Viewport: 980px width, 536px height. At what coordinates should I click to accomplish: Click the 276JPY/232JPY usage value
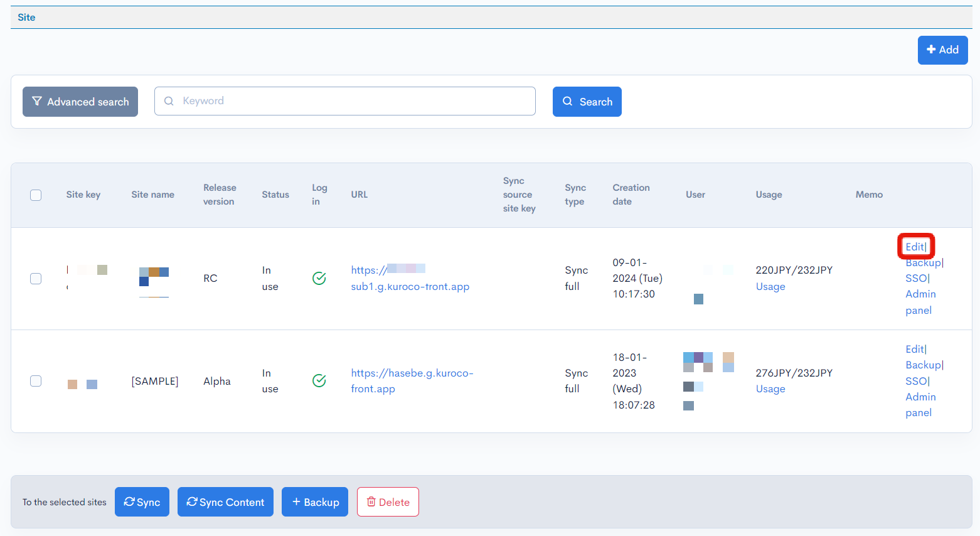794,373
